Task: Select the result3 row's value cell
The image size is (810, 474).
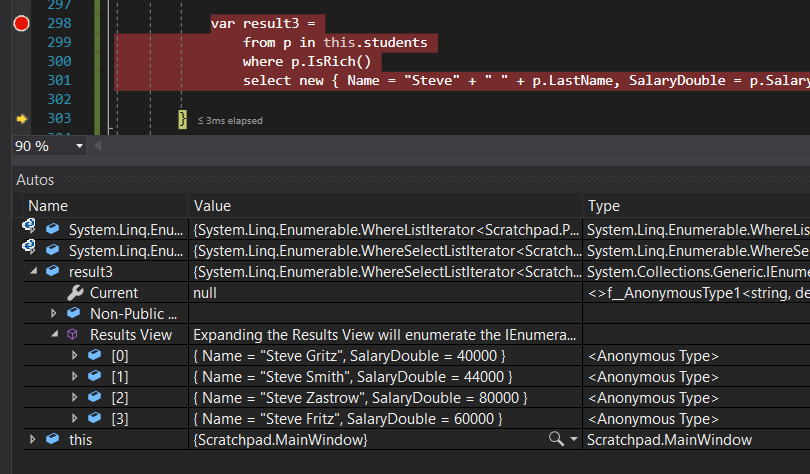Action: pyautogui.click(x=385, y=272)
